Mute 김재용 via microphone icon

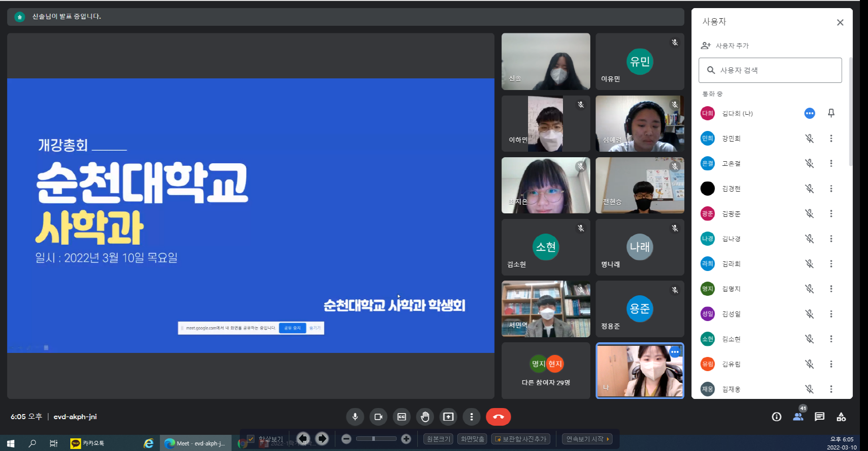coord(810,389)
